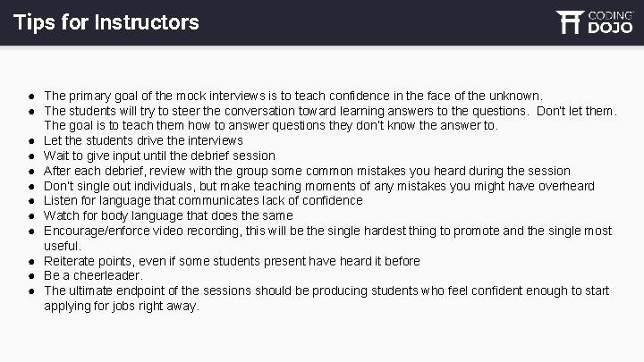The width and height of the screenshot is (644, 362).
Task: Click the 'Be a cheerleader.' bullet
Action: point(93,275)
